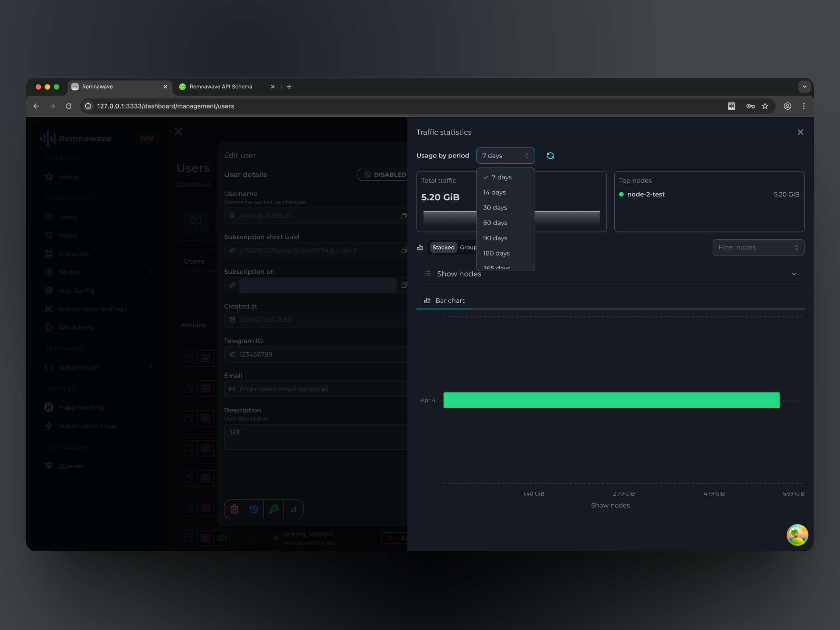Click the green dot next to node-2-test
Image resolution: width=840 pixels, height=630 pixels.
point(621,194)
